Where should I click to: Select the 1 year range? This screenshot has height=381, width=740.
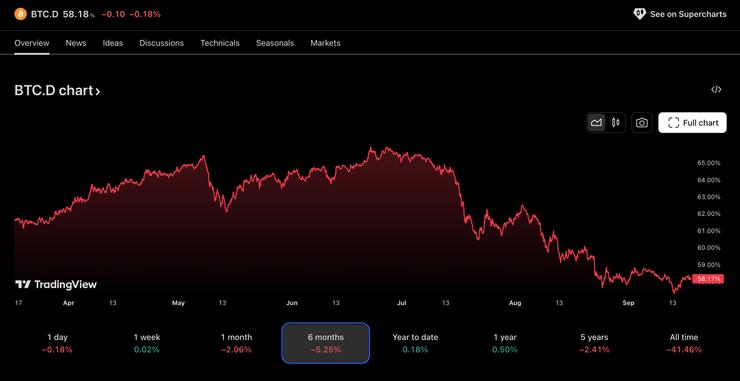(505, 343)
